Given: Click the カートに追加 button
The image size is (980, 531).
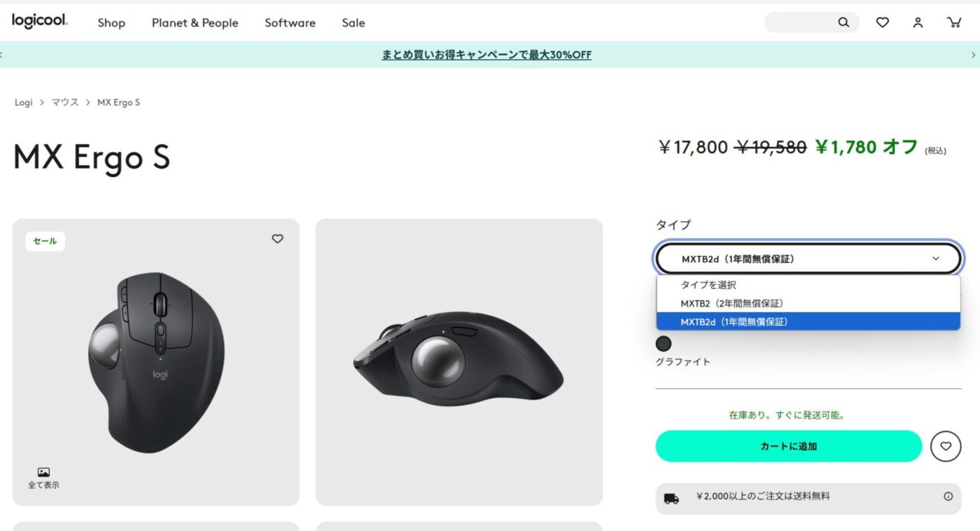Looking at the screenshot, I should coord(789,446).
